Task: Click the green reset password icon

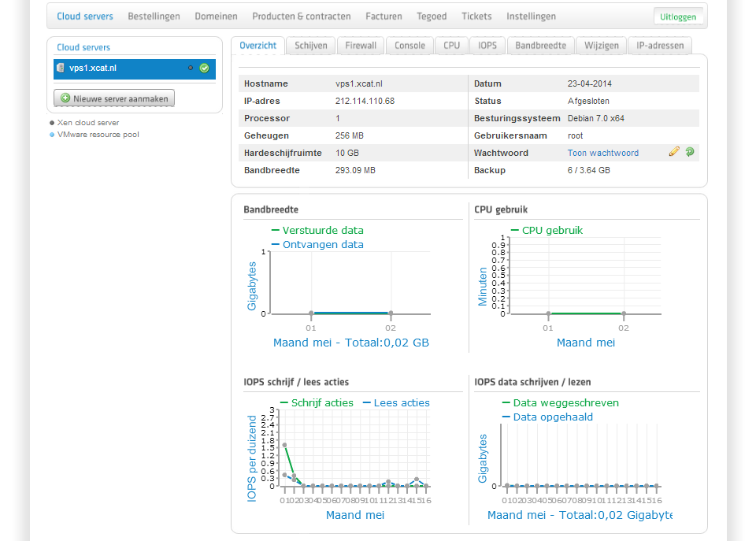Action: pos(690,152)
